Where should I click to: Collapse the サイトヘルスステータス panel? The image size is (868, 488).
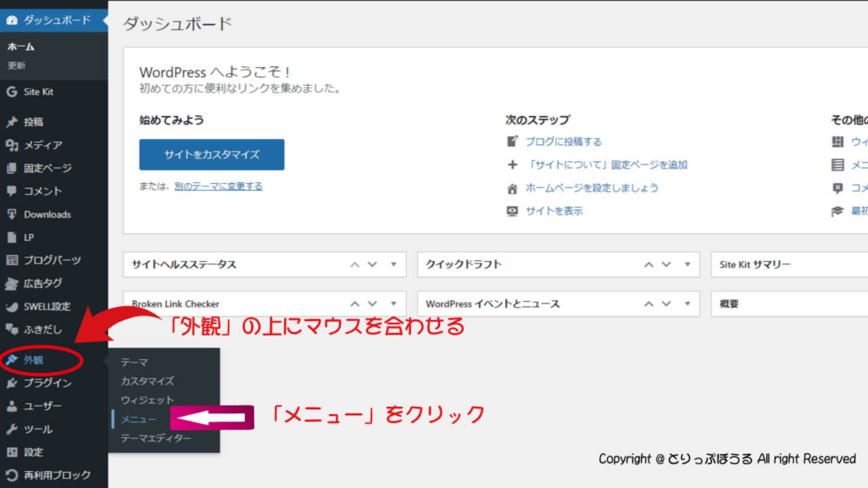click(393, 264)
